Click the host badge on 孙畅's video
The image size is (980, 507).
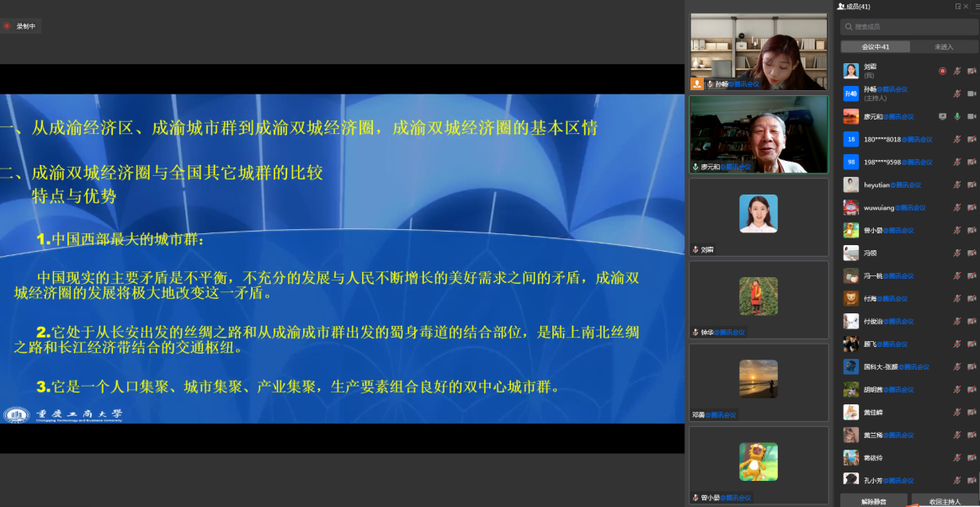click(697, 83)
